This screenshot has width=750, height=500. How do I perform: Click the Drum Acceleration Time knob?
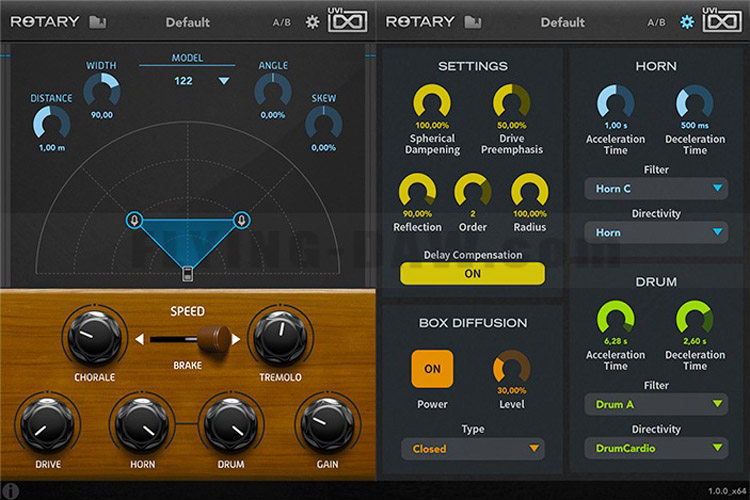pos(616,317)
